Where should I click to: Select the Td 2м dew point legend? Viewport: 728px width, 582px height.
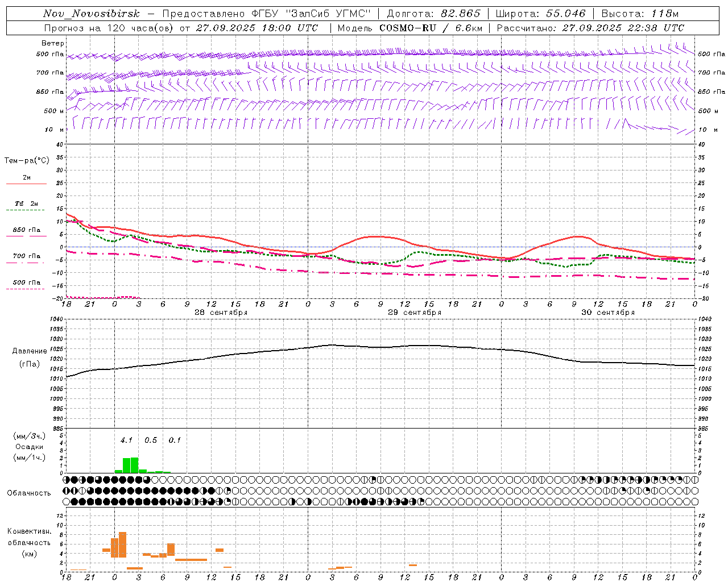click(x=27, y=204)
